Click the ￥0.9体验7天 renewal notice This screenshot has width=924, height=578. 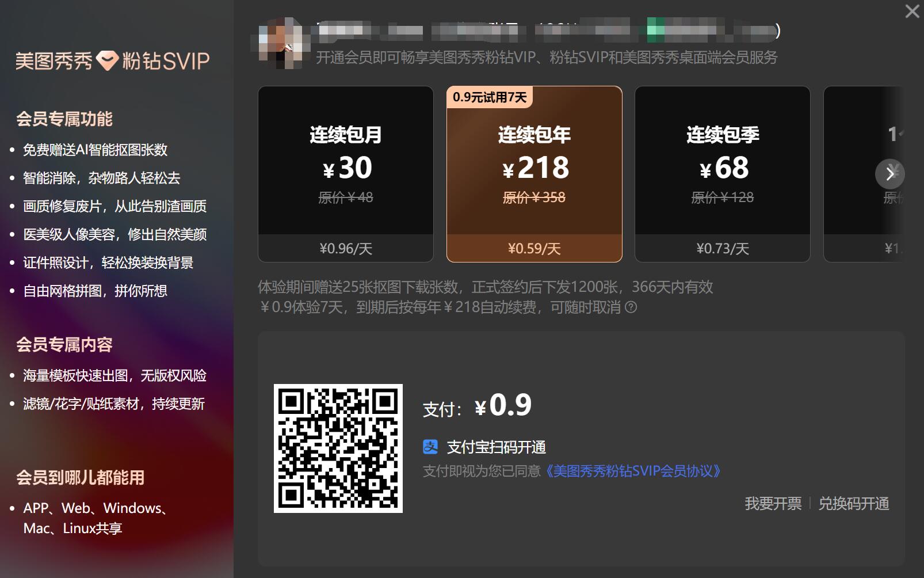[440, 307]
